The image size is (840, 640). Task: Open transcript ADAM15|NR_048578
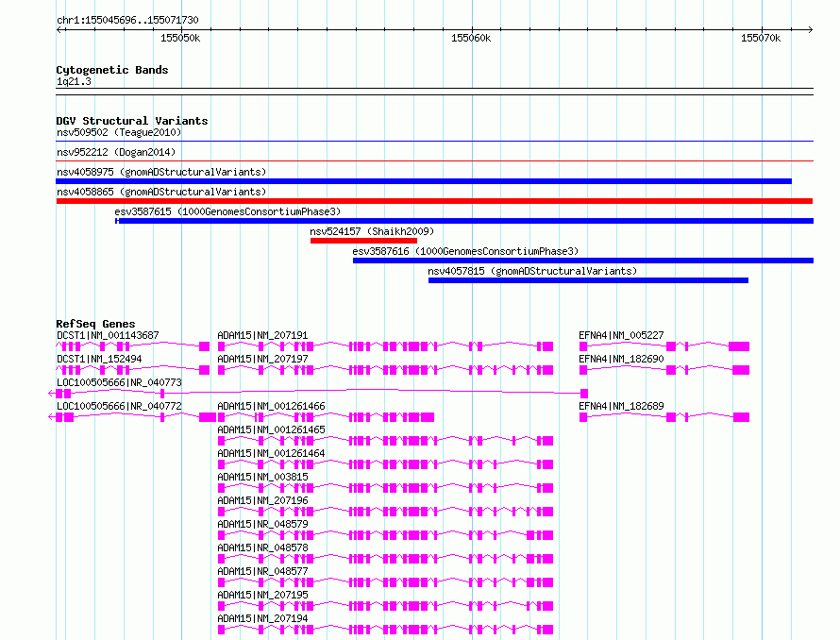(x=262, y=547)
